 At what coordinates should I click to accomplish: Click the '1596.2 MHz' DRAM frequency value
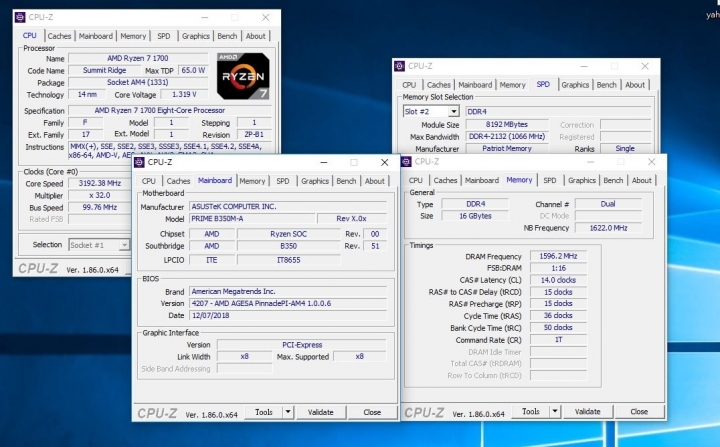click(x=558, y=256)
